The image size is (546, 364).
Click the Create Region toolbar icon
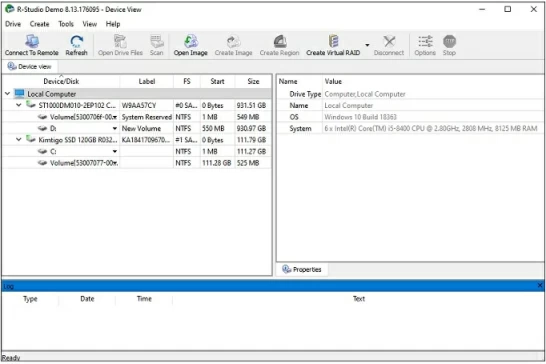click(x=280, y=41)
